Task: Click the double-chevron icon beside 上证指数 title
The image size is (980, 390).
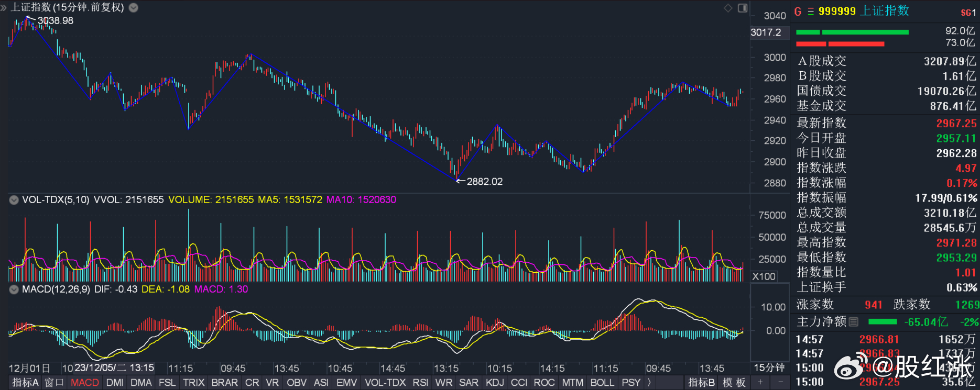Action: coord(4,7)
